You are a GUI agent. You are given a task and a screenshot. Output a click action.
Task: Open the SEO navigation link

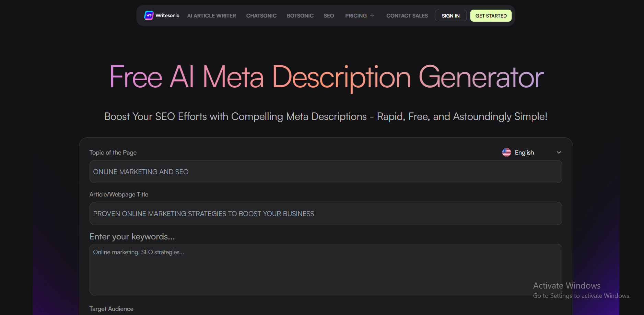(328, 15)
